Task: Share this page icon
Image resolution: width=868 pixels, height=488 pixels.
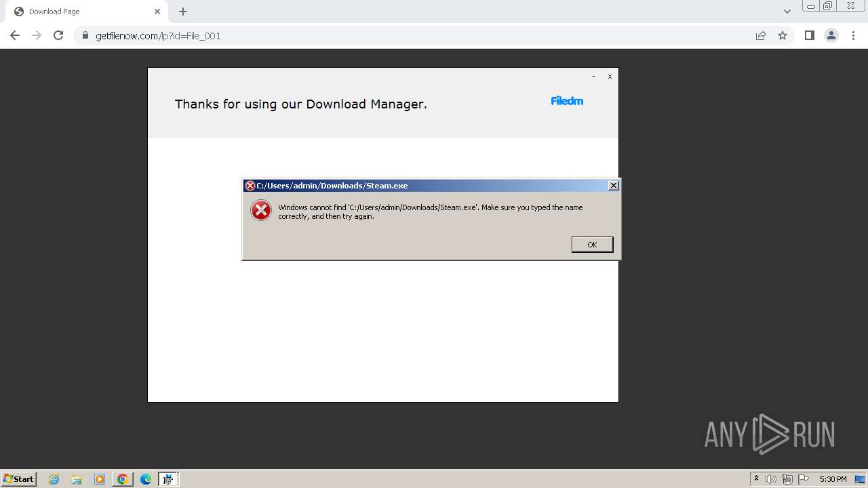Action: 761,35
